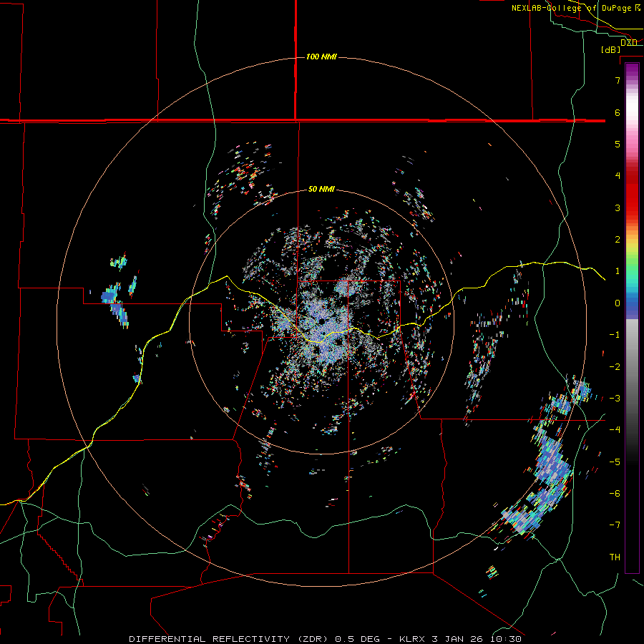Click the "-2" value on the color scale
This screenshot has height=644, width=644.
(x=615, y=367)
